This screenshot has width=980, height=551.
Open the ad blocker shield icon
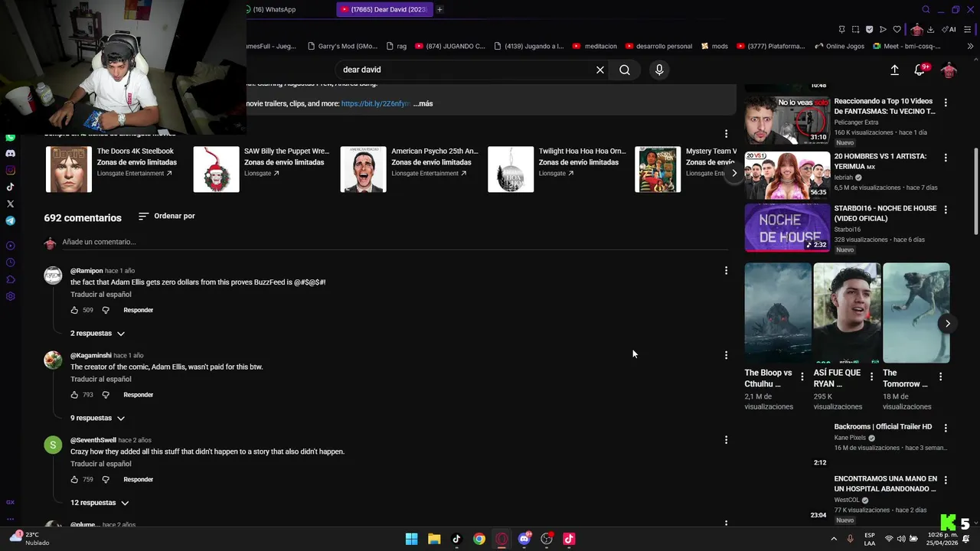pos(869,30)
